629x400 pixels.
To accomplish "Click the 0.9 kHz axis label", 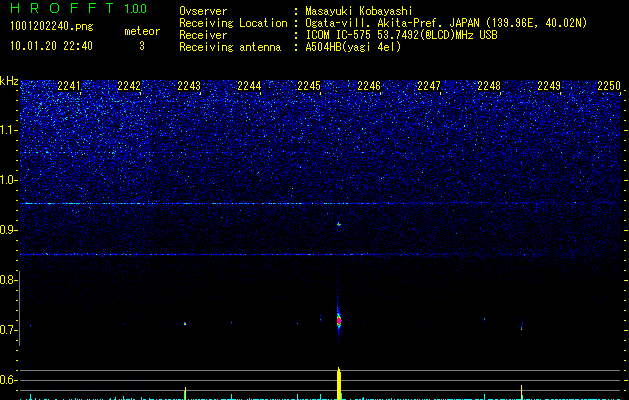I will click(x=8, y=230).
